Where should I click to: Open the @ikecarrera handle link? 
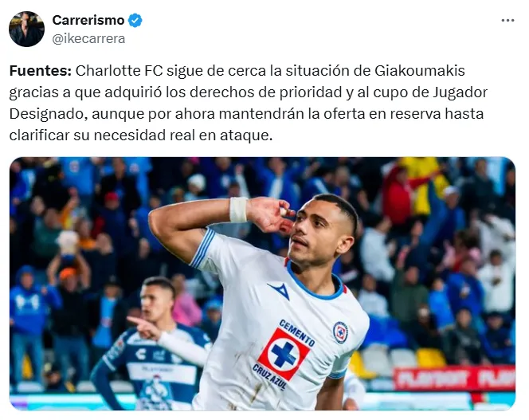[88, 39]
